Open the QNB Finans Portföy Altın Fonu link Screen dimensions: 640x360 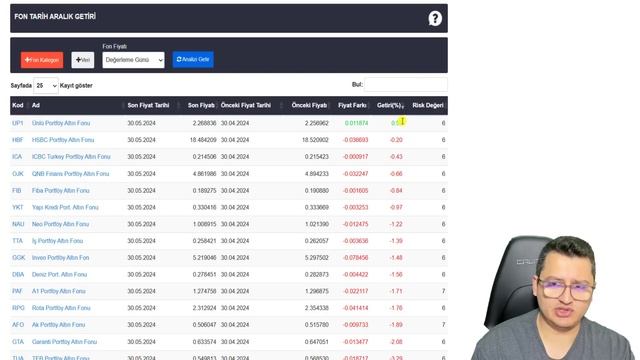(70, 173)
